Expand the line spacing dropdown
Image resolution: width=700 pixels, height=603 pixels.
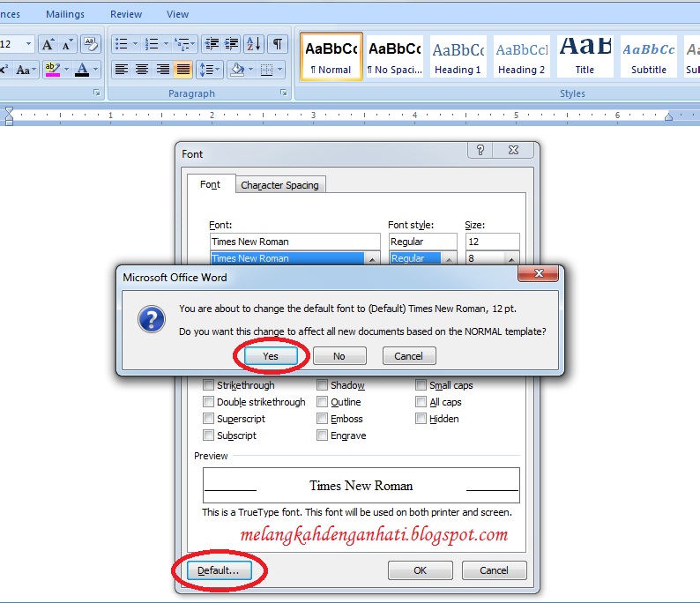tap(217, 69)
